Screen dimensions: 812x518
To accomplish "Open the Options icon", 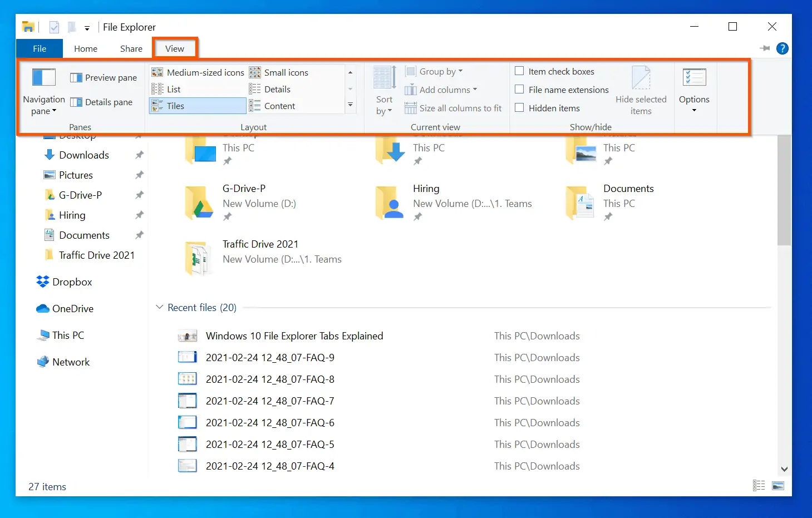I will tap(694, 78).
